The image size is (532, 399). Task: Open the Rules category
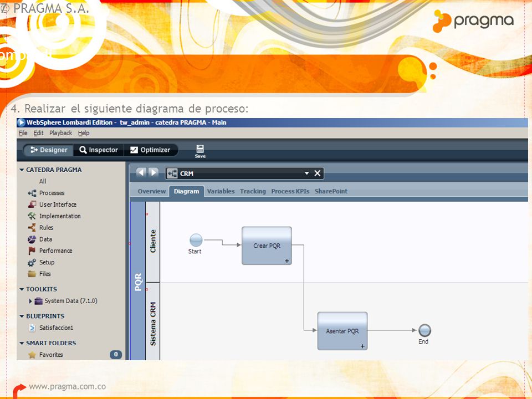coord(46,228)
